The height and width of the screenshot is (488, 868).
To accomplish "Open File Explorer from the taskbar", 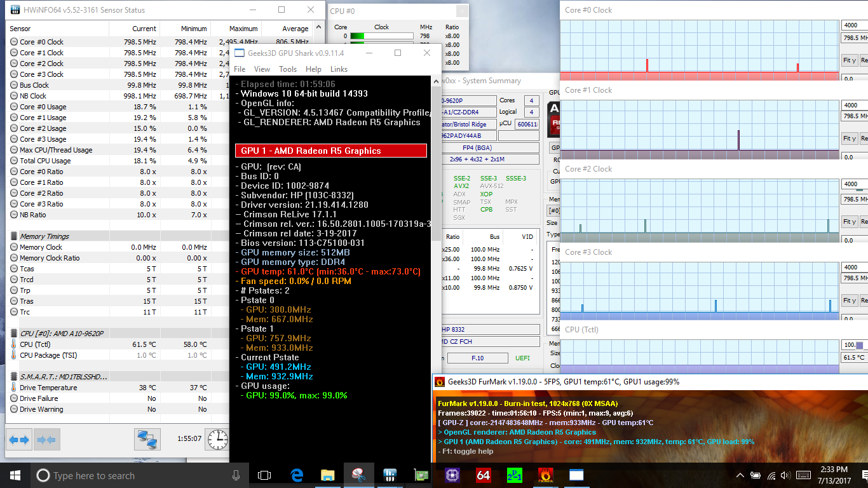I will [328, 475].
